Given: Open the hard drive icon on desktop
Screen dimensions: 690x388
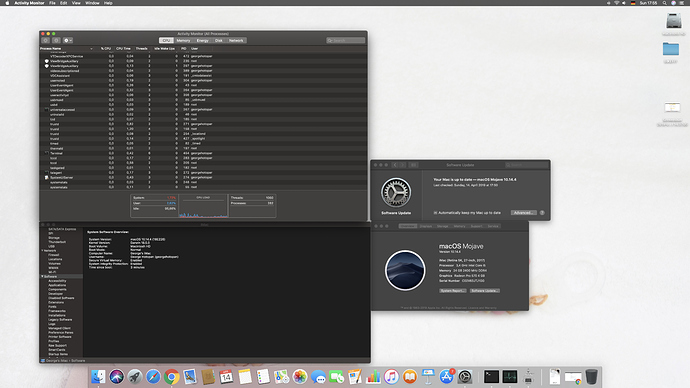Looking at the screenshot, I should pos(673,21).
